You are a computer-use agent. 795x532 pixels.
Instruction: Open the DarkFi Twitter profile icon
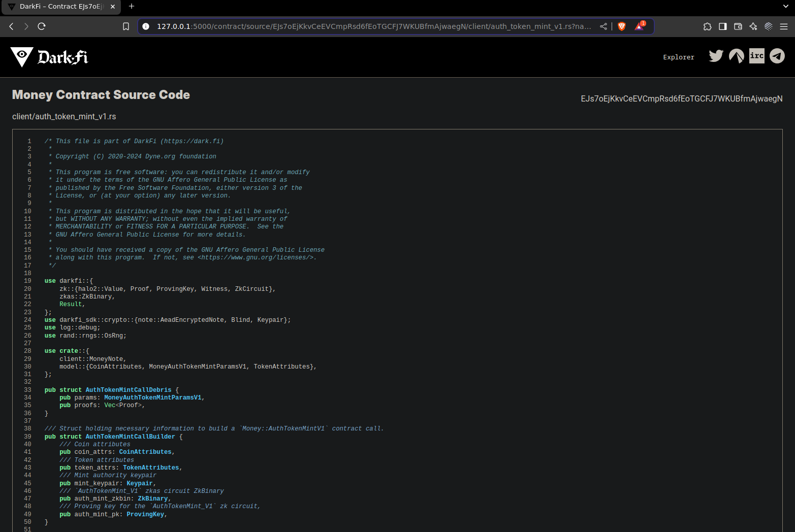(x=716, y=56)
